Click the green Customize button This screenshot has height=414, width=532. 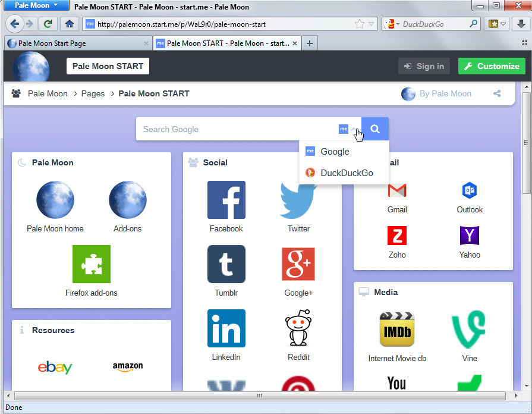(492, 66)
